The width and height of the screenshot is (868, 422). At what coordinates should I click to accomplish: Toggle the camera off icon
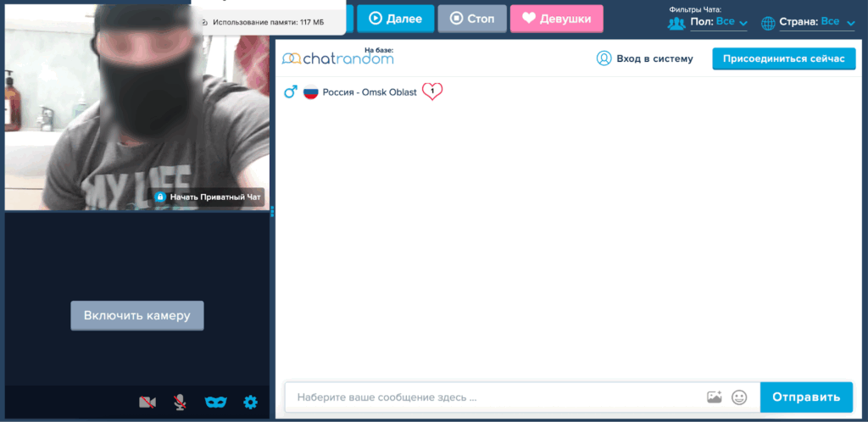[x=147, y=402]
